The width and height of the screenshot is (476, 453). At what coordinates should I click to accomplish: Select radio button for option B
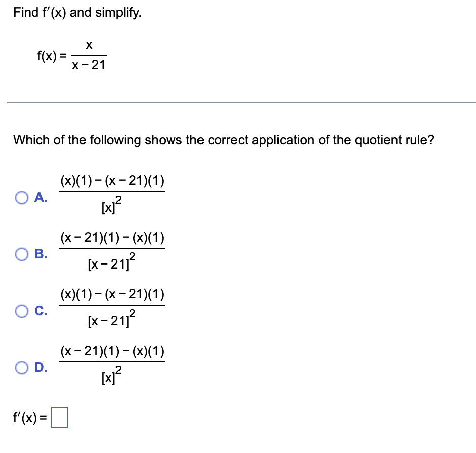click(x=21, y=255)
